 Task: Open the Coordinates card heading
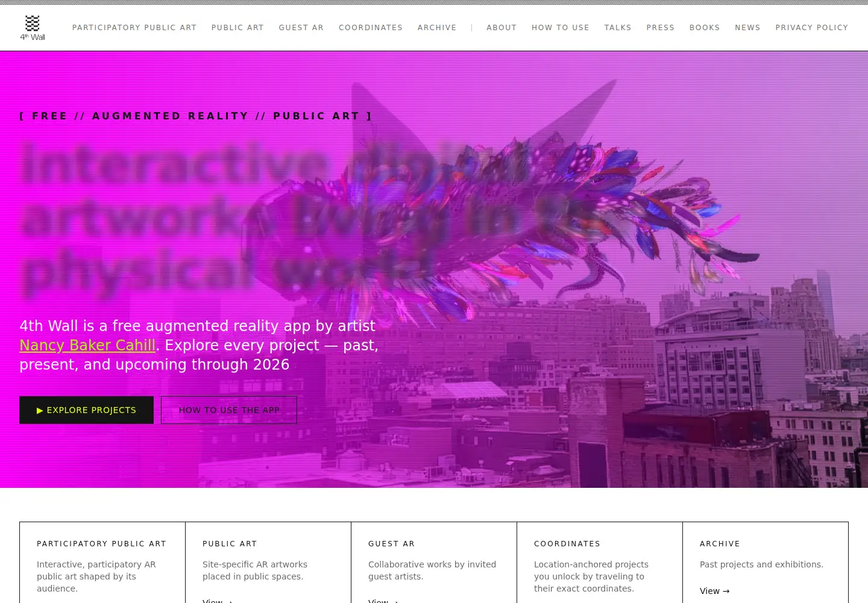[567, 544]
